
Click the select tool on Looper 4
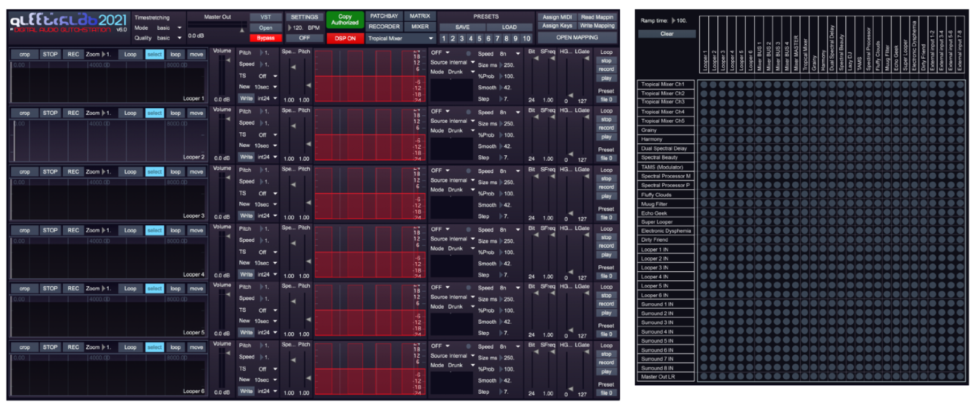(x=155, y=231)
